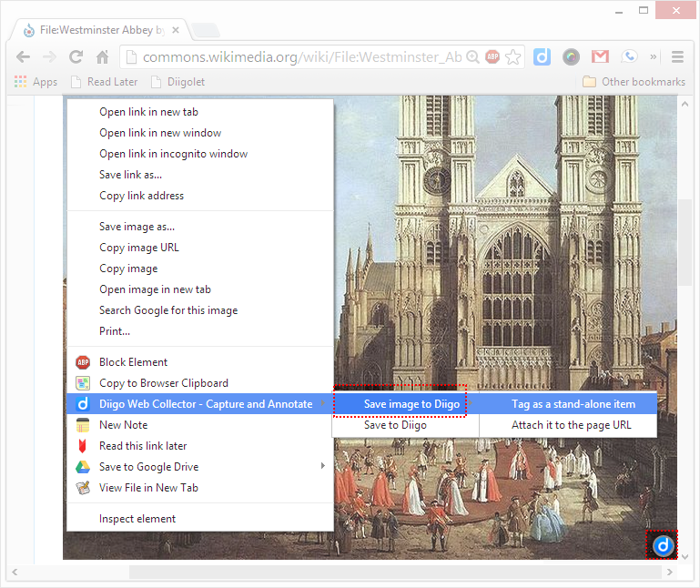Image resolution: width=700 pixels, height=588 pixels.
Task: Open the Adblock Plus icon in address bar
Action: [x=492, y=56]
